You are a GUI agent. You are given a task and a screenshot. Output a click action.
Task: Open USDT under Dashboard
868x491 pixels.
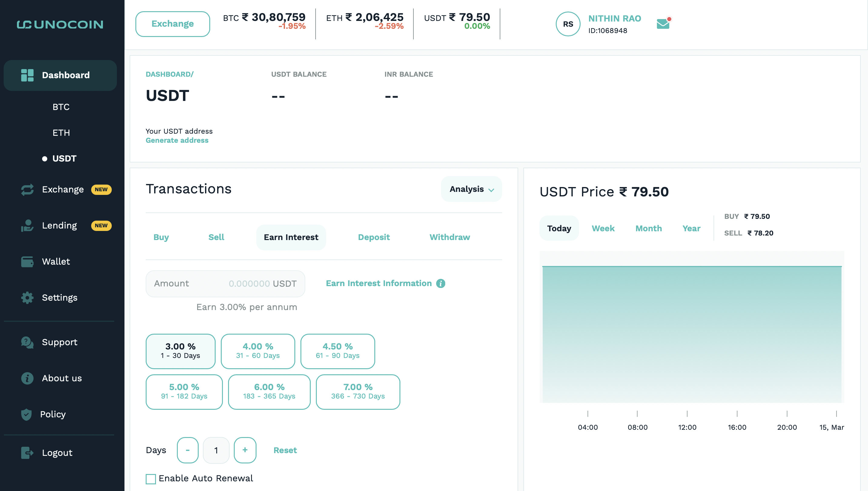tap(65, 159)
